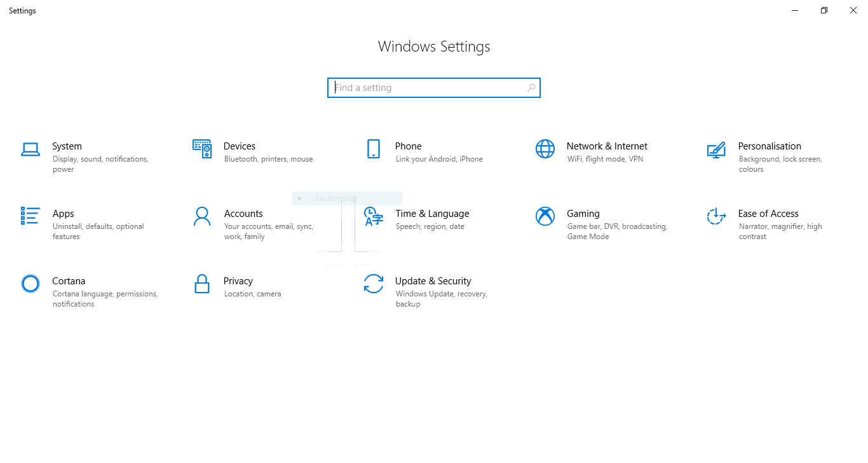Open the System laptop icon
This screenshot has width=868, height=463.
pos(31,149)
